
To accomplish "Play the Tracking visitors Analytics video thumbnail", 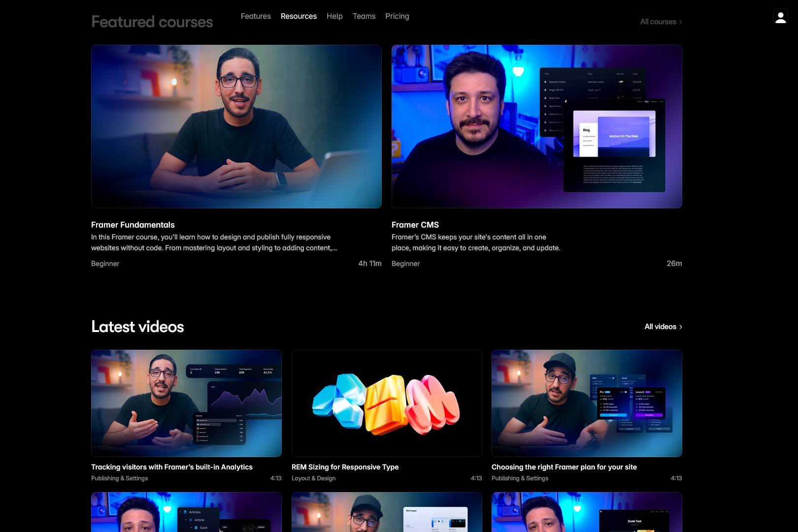I will coord(186,403).
